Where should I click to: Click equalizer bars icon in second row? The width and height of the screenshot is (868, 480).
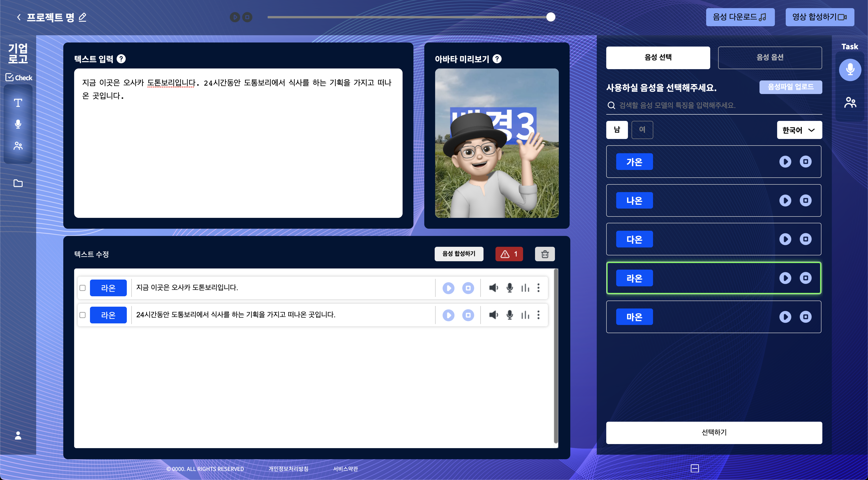tap(525, 315)
